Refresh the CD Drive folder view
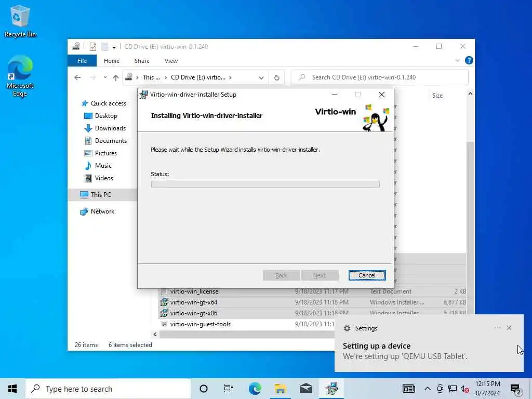 pos(277,77)
